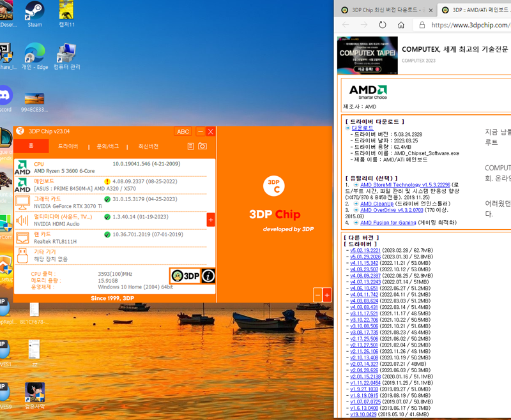Click the AMD Smarter Choice logo on the webpage
Image resolution: width=511 pixels, height=420 pixels.
pos(368,92)
